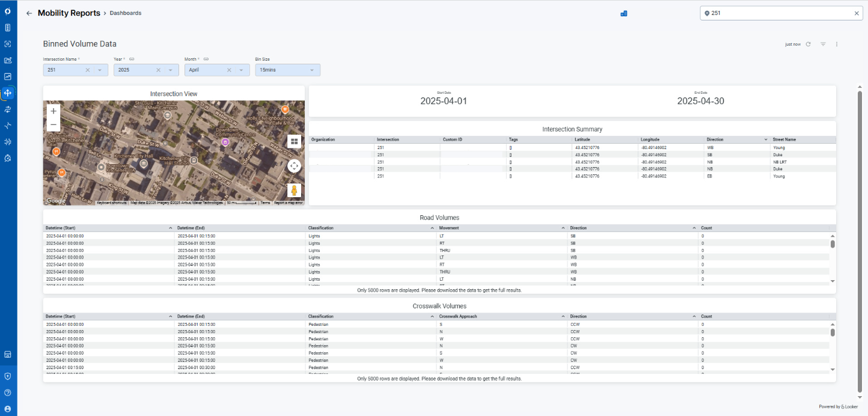868x416 pixels.
Task: Open the dashboard three-dot options menu
Action: tap(836, 44)
